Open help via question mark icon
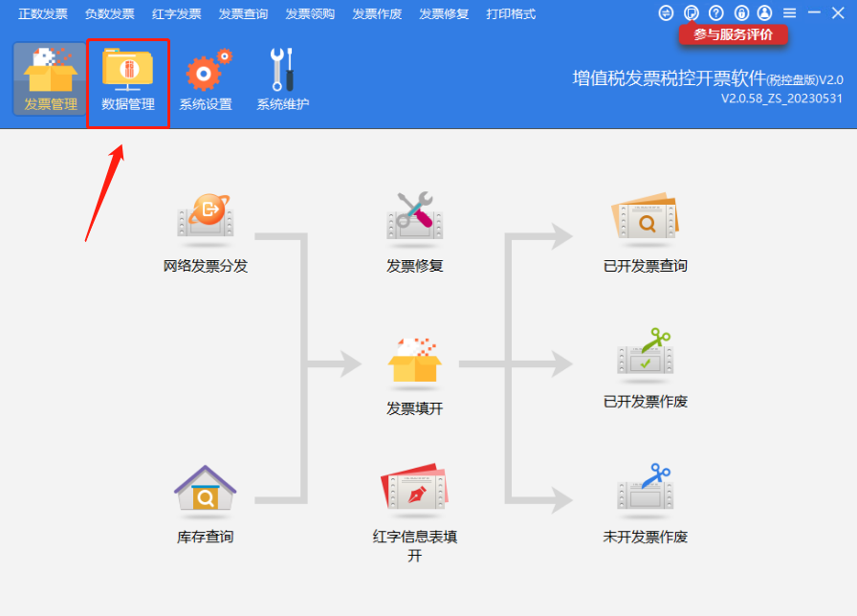This screenshot has width=857, height=616. 716,13
